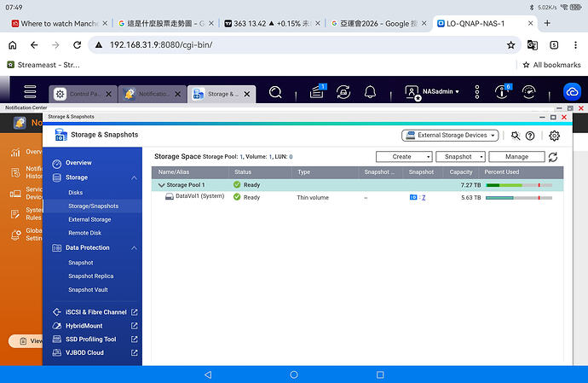Image resolution: width=588 pixels, height=383 pixels.
Task: Open a new browser tab
Action: click(547, 23)
